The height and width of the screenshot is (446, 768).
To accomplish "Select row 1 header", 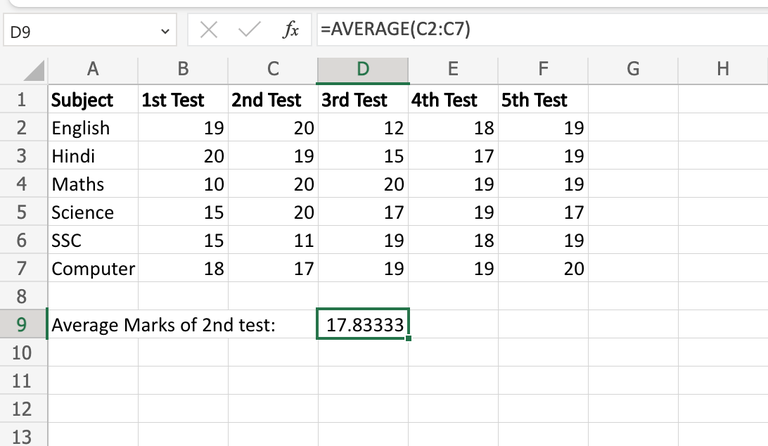I will coord(23,100).
